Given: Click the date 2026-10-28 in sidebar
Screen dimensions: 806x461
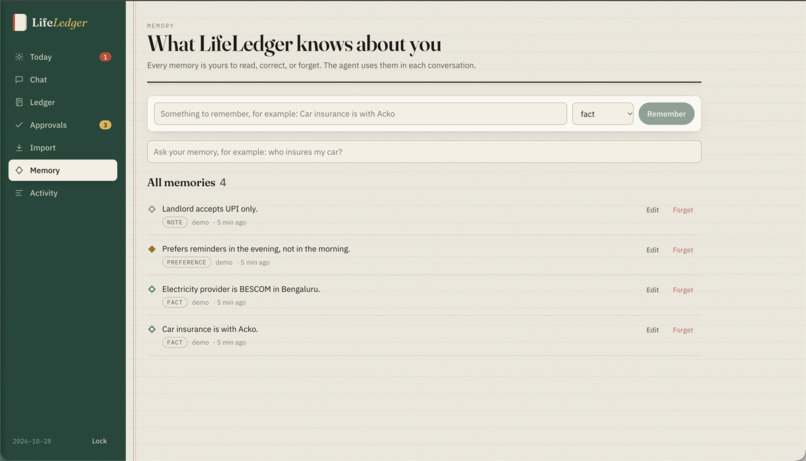Looking at the screenshot, I should pos(32,441).
